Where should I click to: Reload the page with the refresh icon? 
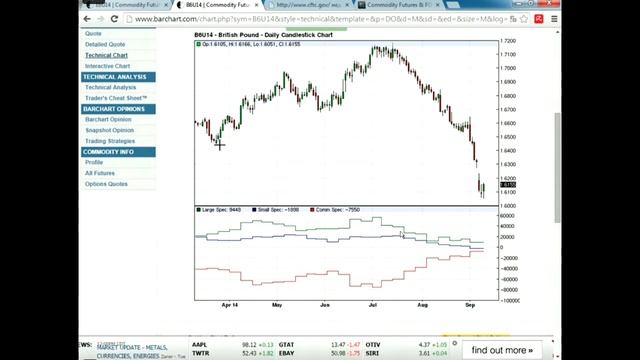114,19
